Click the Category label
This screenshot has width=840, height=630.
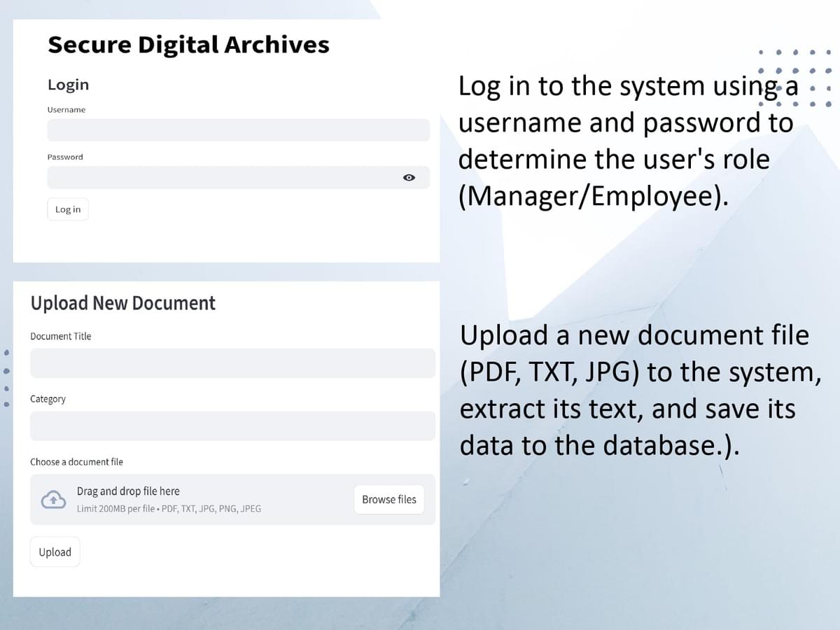tap(48, 399)
